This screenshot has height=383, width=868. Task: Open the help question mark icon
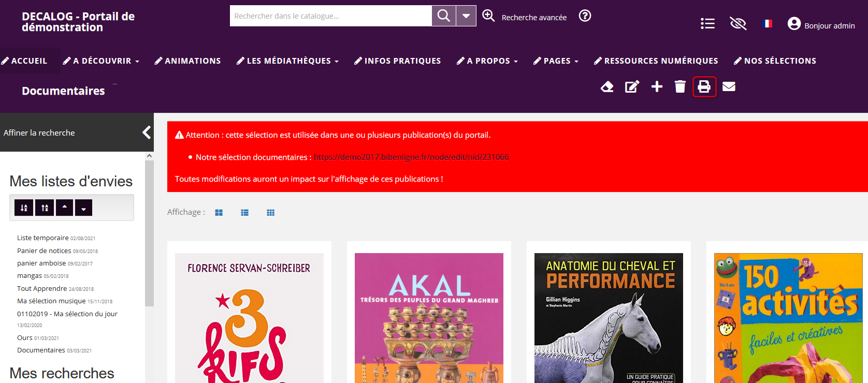tap(585, 16)
